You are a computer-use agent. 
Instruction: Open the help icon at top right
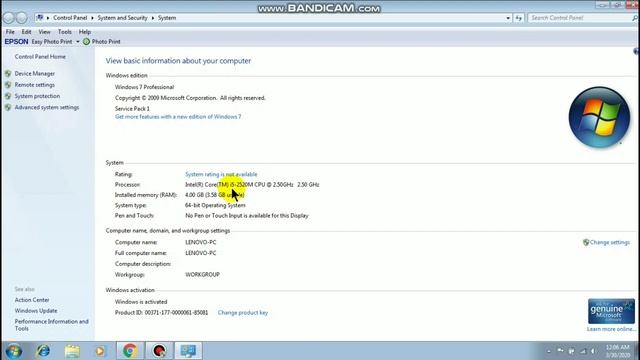click(x=636, y=51)
